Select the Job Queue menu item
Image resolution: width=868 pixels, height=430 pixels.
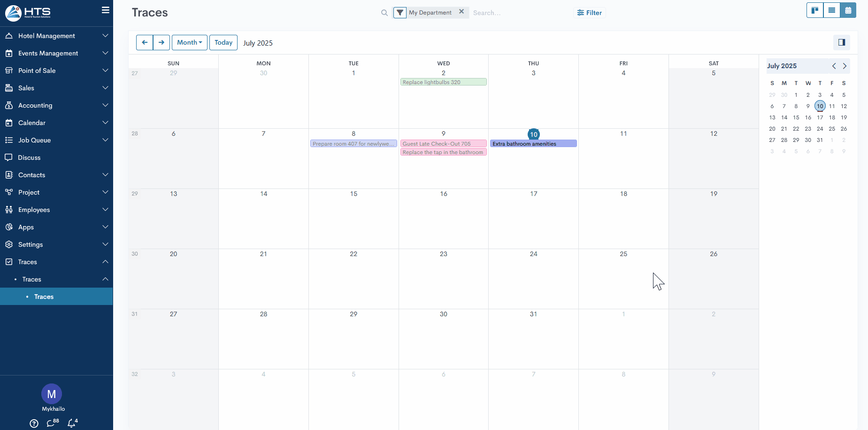click(34, 140)
